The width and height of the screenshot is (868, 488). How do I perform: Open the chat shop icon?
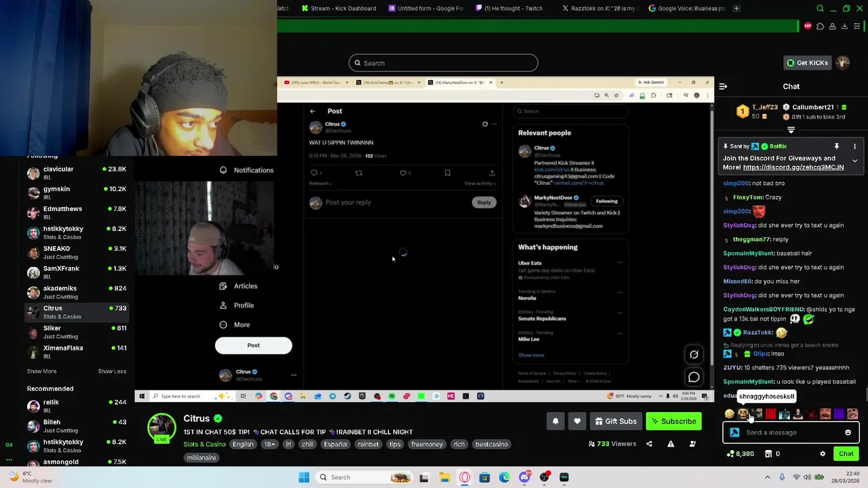pyautogui.click(x=768, y=454)
